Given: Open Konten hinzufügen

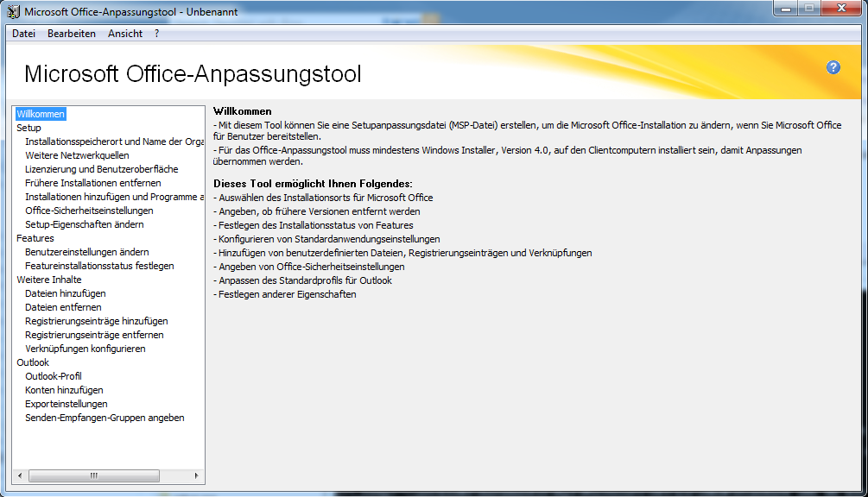Looking at the screenshot, I should pos(64,390).
